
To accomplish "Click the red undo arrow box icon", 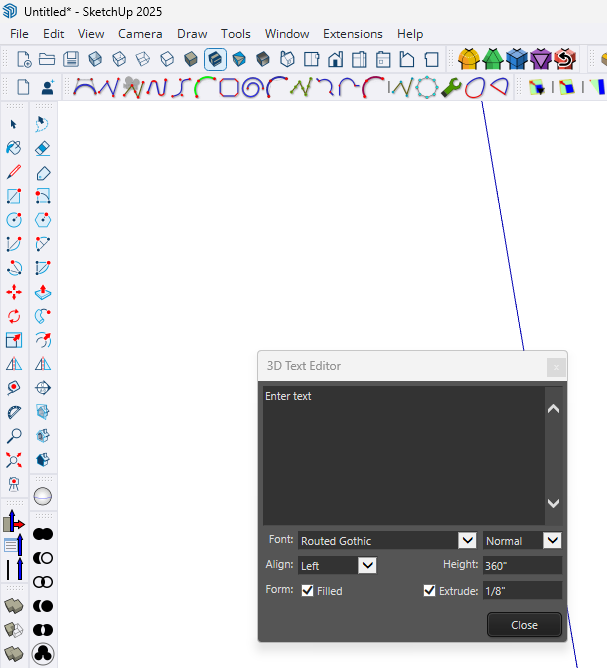I will [565, 59].
